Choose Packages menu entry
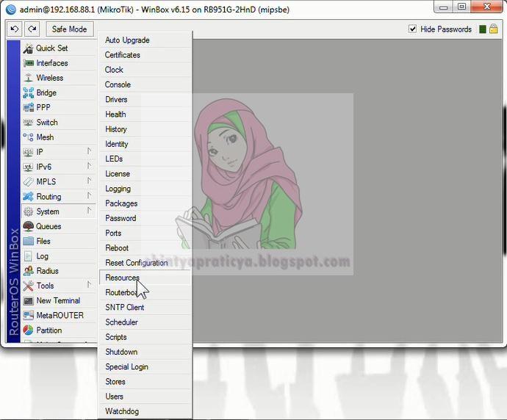507x420 pixels. (x=145, y=203)
